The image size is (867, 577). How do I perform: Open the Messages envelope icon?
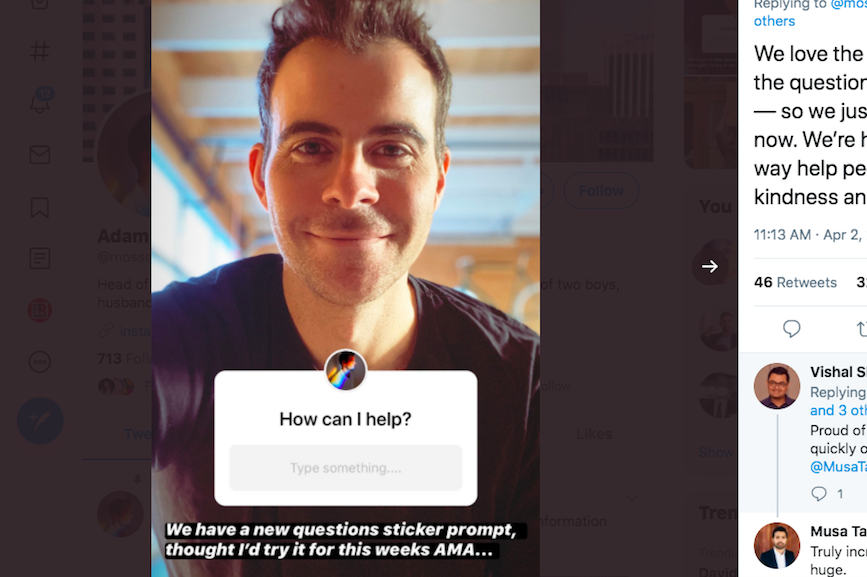click(40, 154)
